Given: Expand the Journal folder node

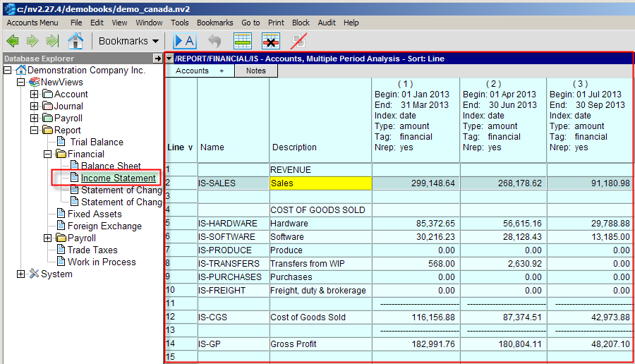Looking at the screenshot, I should (35, 107).
